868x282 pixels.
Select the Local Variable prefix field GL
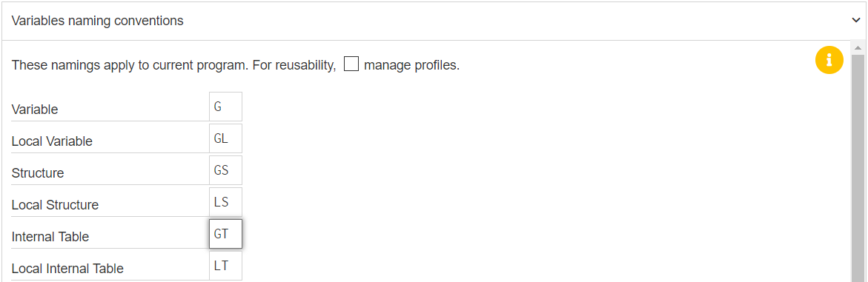pos(226,138)
